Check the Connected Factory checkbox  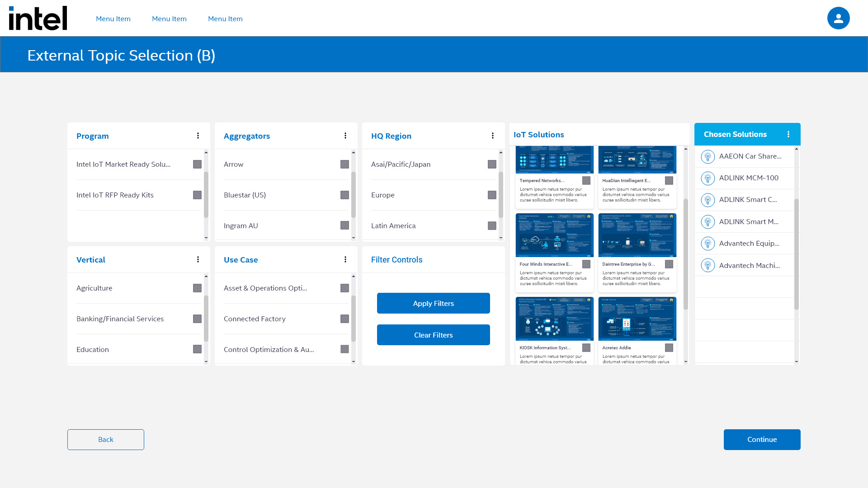344,319
